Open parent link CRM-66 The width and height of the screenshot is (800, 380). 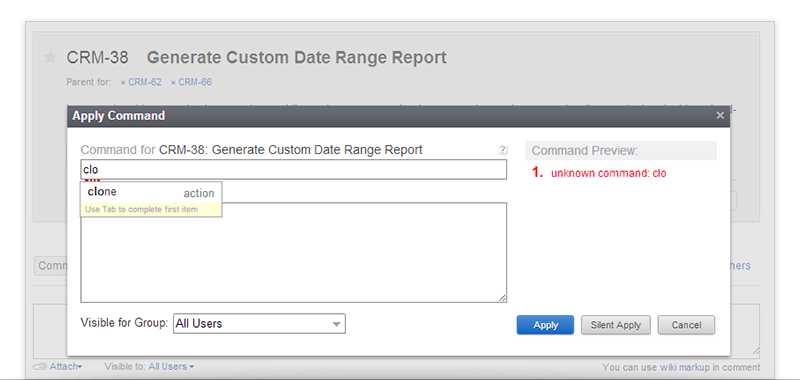pos(195,82)
